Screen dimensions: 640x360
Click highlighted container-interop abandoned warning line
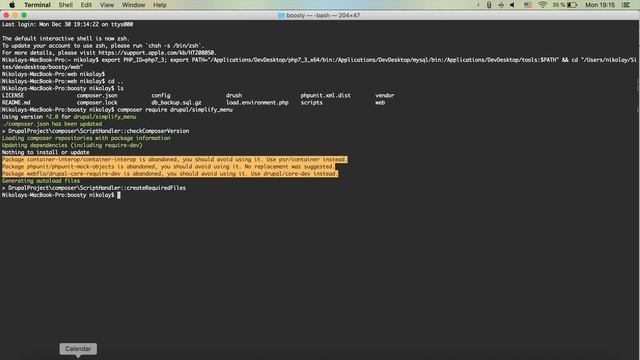pyautogui.click(x=175, y=160)
